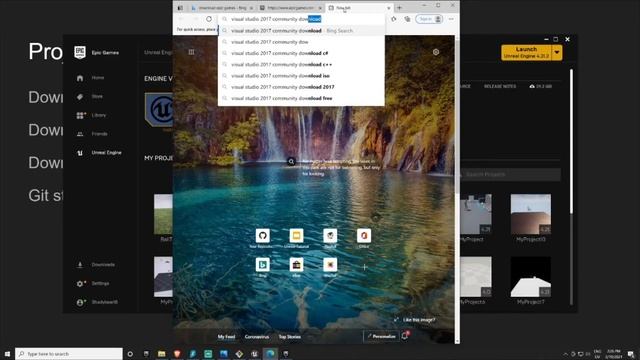
Task: Click the Sign in button in Edge
Action: pos(429,19)
